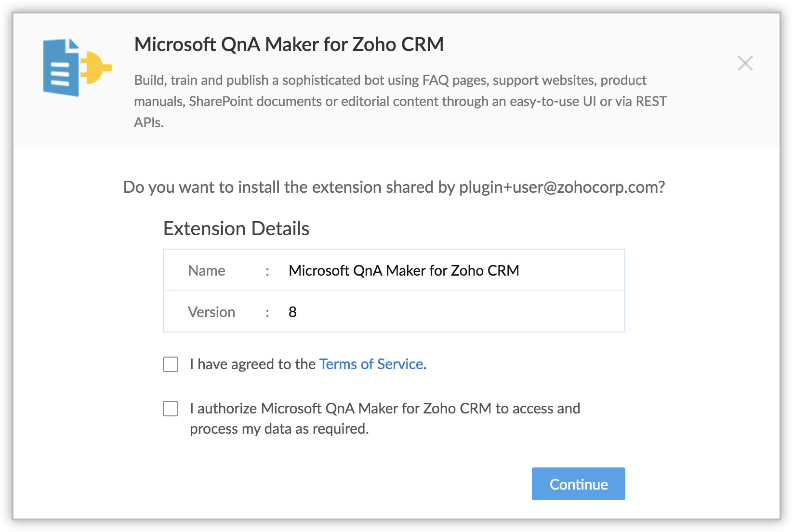Click the install confirmation question text
Screen dimensions: 793x532
tap(289, 187)
